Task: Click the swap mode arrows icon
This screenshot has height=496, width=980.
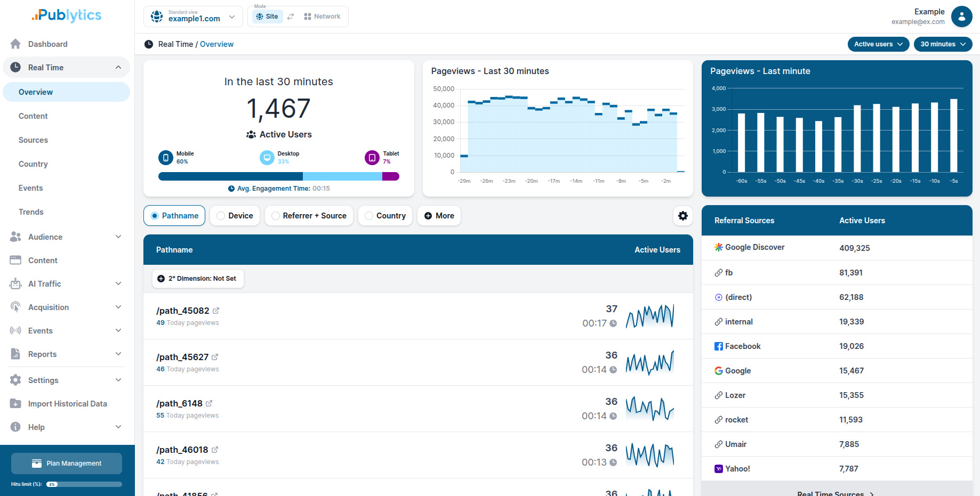Action: coord(291,17)
